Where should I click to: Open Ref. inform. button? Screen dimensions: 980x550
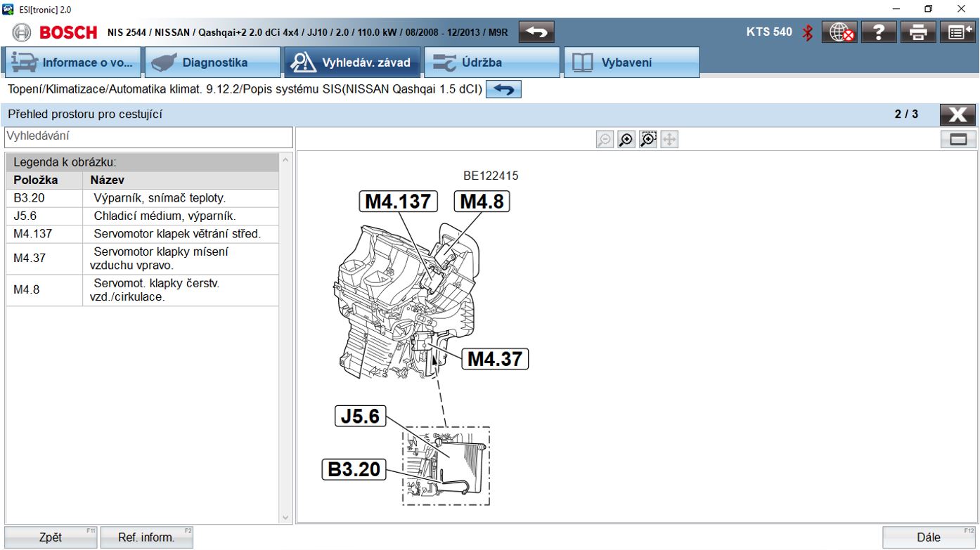click(x=146, y=537)
